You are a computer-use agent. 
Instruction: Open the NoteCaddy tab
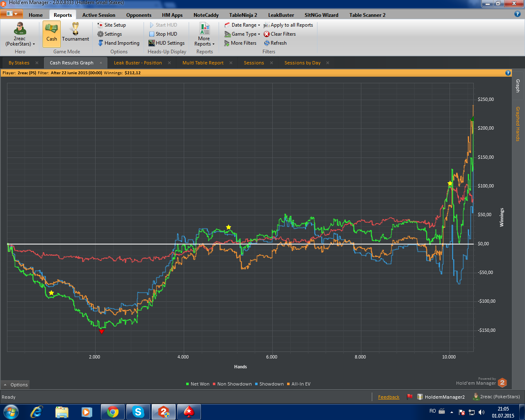tap(206, 15)
